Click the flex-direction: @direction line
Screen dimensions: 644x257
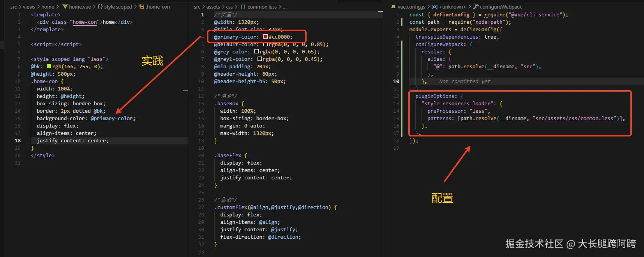(x=261, y=237)
